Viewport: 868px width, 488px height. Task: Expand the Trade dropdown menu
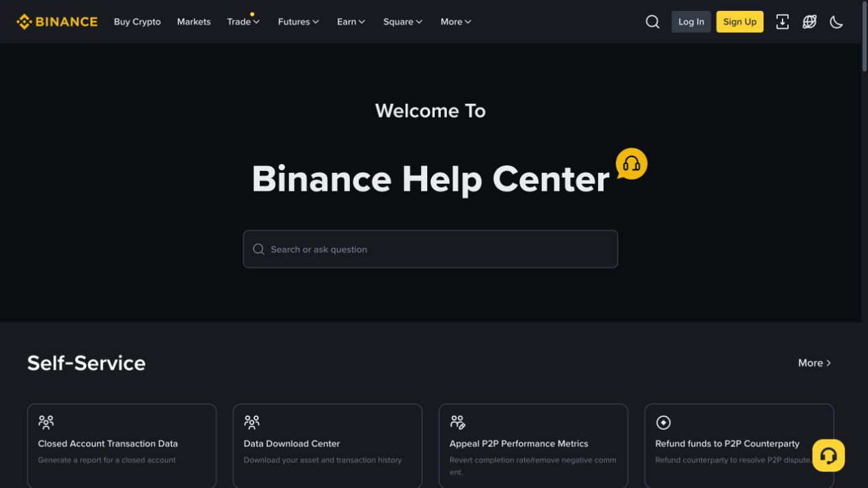tap(243, 22)
